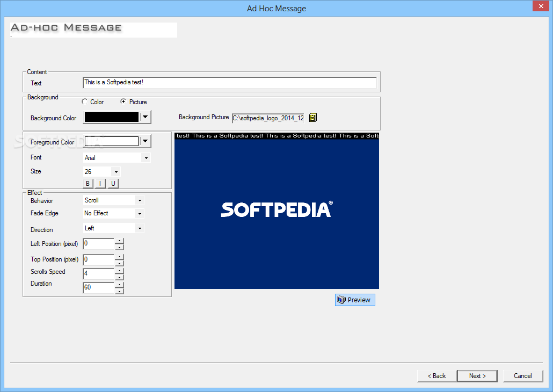Click the Cancel button
This screenshot has width=553, height=392.
[523, 376]
